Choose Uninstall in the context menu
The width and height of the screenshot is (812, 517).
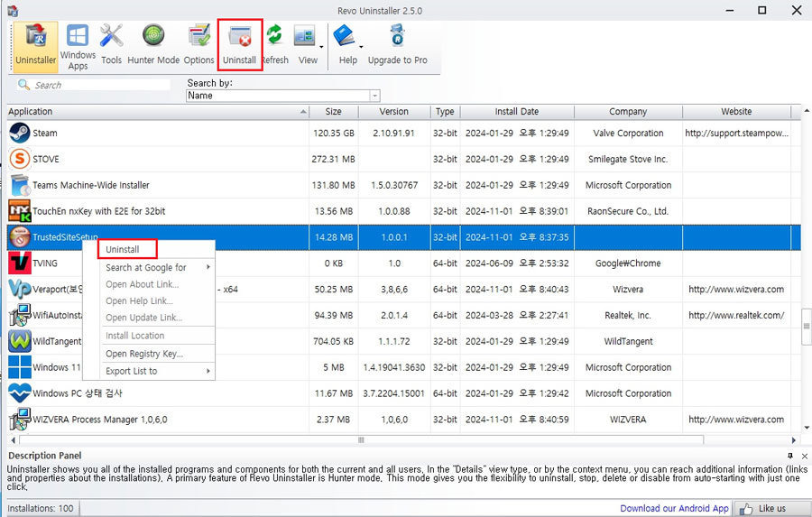tap(127, 249)
